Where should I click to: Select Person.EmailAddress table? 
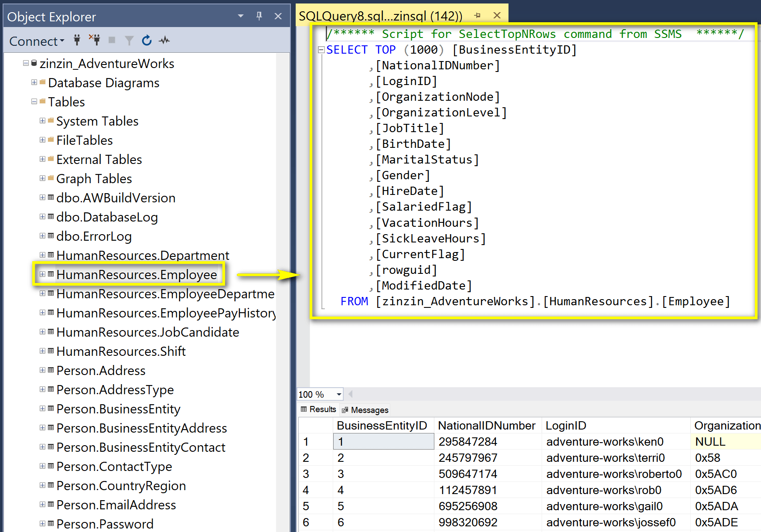pos(116,505)
